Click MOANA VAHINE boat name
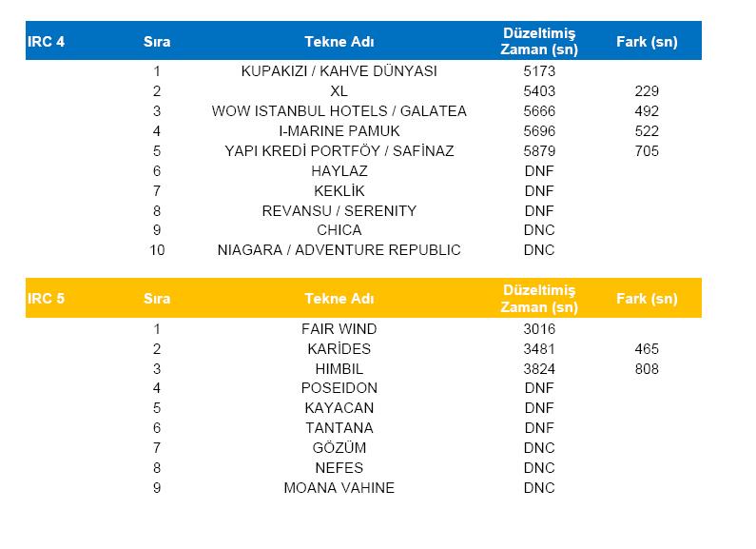This screenshot has width=756, height=549. (339, 488)
